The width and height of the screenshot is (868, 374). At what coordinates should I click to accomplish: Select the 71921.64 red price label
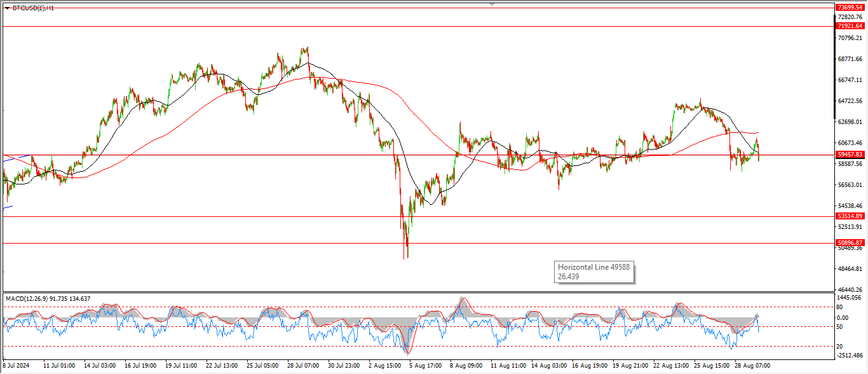tap(850, 26)
